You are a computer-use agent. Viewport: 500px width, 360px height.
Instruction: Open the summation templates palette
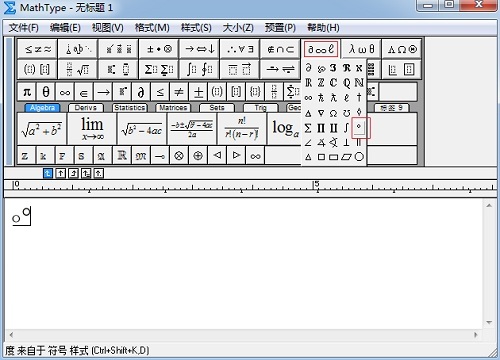tap(159, 69)
